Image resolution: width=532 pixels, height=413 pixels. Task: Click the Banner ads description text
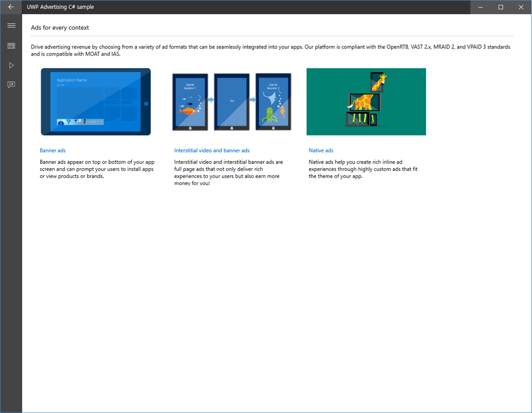[x=97, y=169]
